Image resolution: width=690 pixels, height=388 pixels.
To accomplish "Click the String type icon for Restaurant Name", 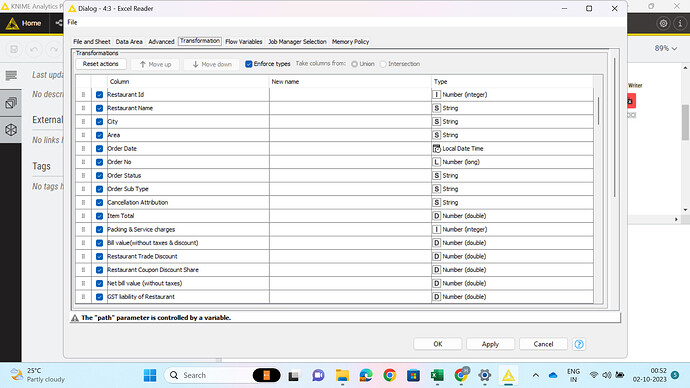I will coord(437,108).
